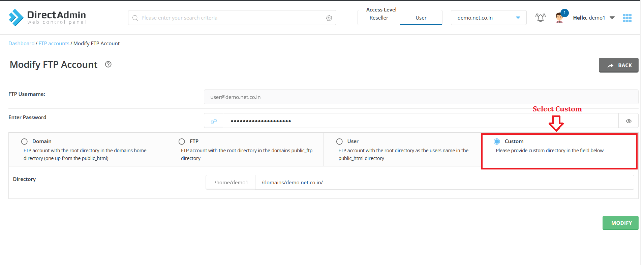Image resolution: width=644 pixels, height=265 pixels.
Task: Select the Custom radio option
Action: pyautogui.click(x=497, y=141)
